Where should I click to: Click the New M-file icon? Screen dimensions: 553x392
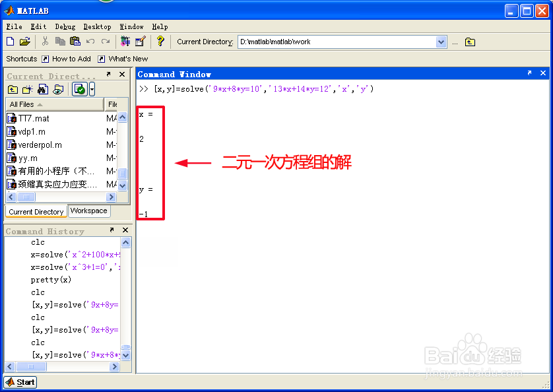[10, 42]
